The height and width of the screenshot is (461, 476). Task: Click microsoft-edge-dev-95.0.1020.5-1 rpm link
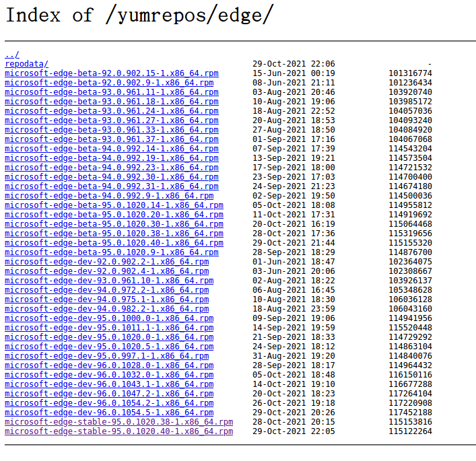click(x=109, y=347)
